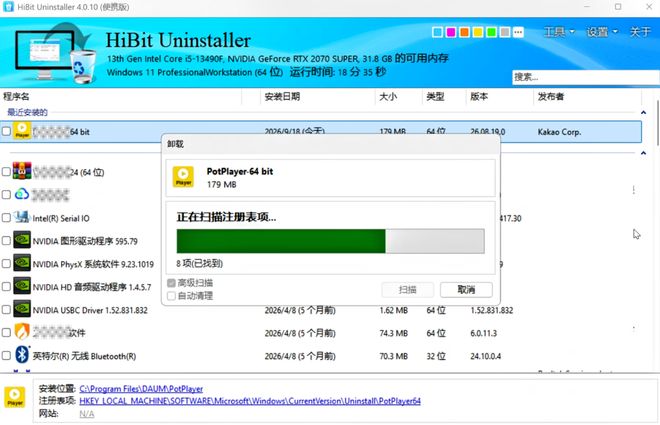Click into the 搜索 search field
The height and width of the screenshot is (425, 660).
(585, 77)
